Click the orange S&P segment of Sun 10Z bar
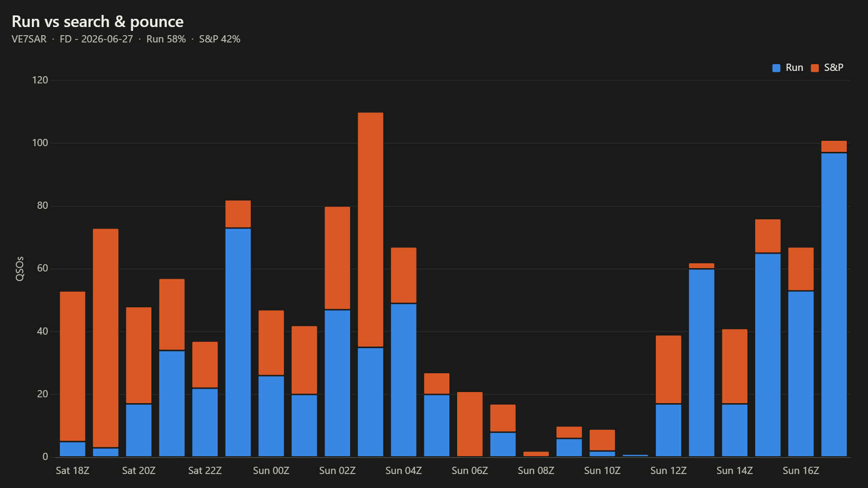 coord(602,440)
